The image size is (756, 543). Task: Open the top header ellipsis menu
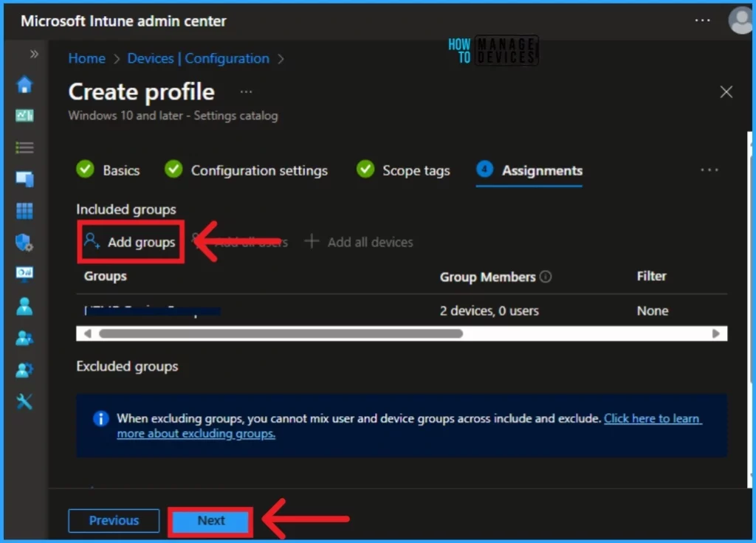[x=702, y=21]
